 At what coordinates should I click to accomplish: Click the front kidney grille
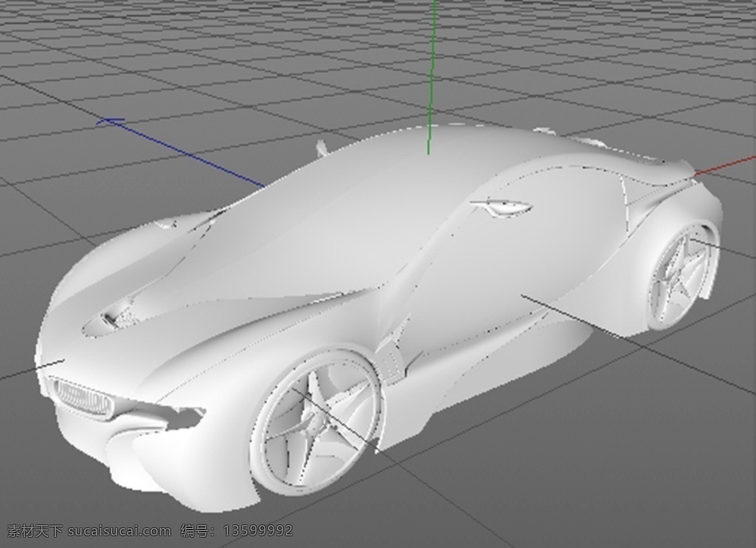click(81, 400)
